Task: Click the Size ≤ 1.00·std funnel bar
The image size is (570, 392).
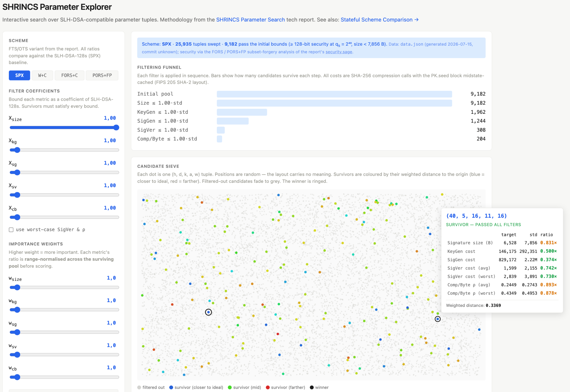Action: click(x=334, y=103)
